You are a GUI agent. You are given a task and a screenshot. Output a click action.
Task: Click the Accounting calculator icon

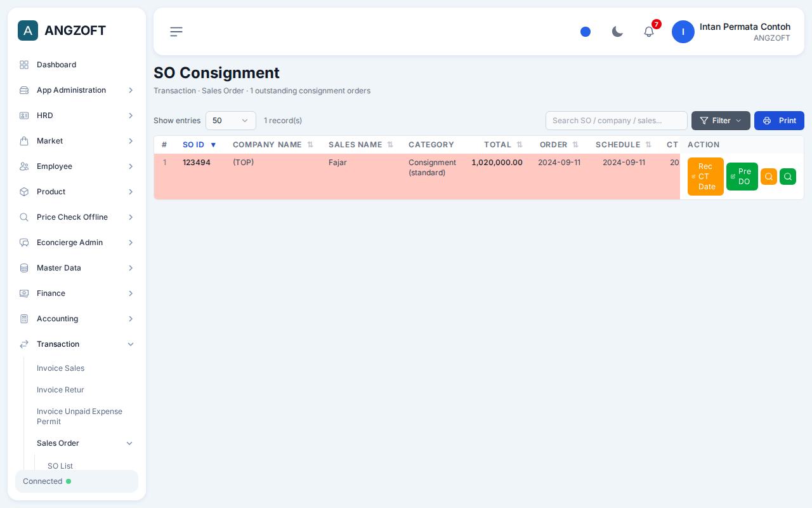[x=24, y=319]
